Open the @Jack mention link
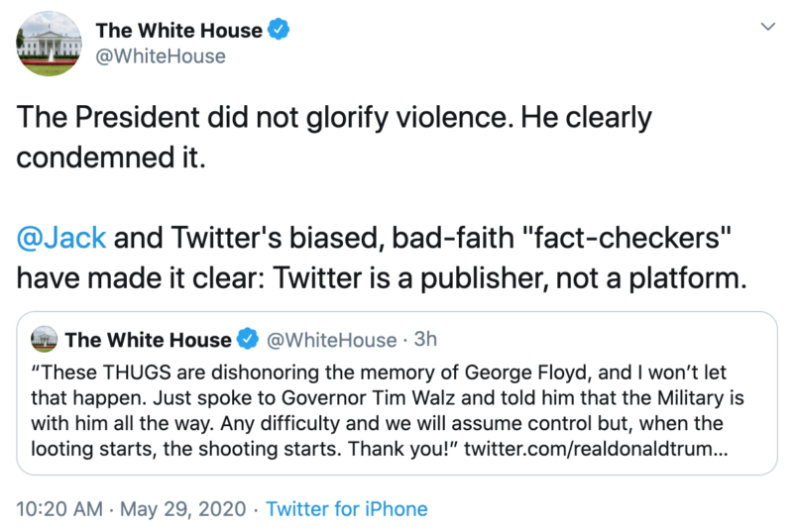797x532 pixels. [x=59, y=239]
